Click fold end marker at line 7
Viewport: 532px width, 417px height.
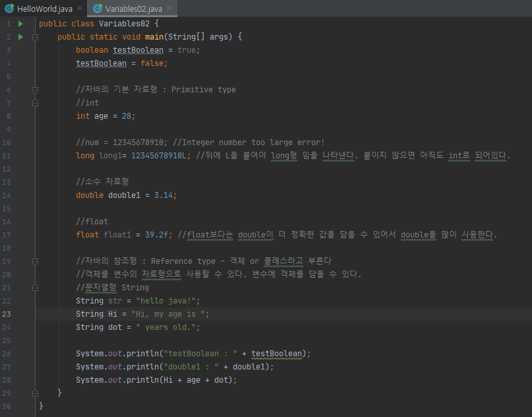tap(35, 103)
